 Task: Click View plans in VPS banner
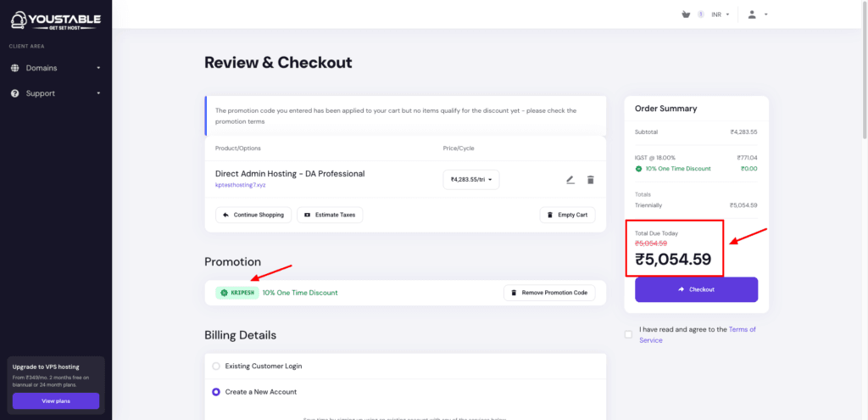point(56,401)
